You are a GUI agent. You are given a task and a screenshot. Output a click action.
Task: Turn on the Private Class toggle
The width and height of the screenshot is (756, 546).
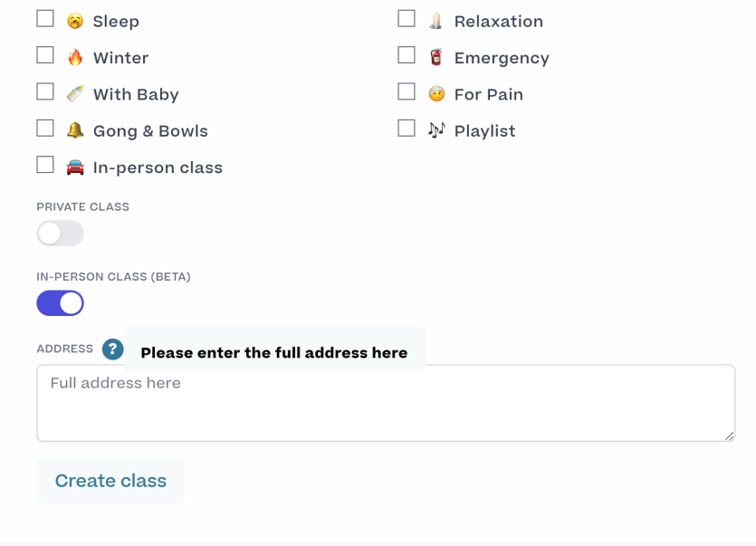click(61, 234)
